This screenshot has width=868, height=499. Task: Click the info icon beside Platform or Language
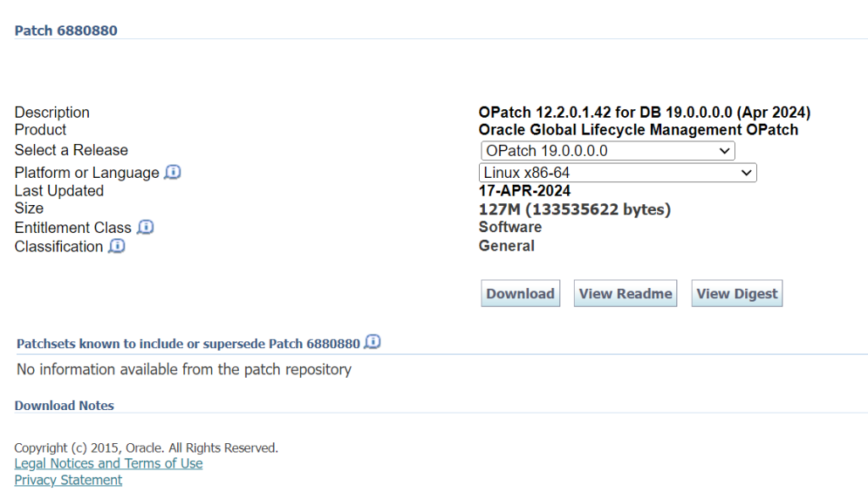point(173,172)
